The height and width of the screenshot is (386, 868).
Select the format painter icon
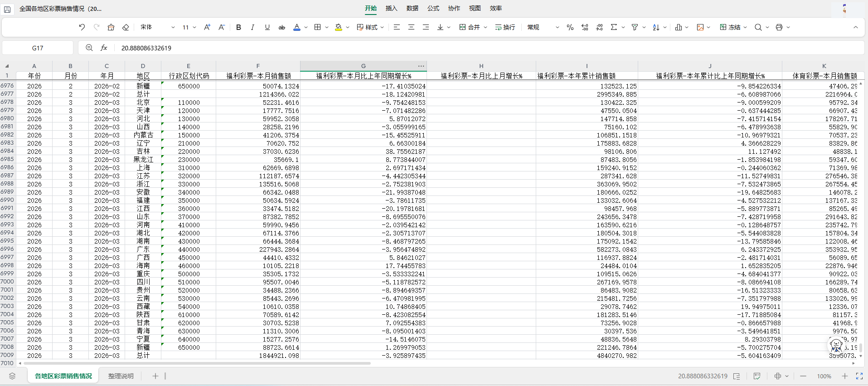coord(111,27)
